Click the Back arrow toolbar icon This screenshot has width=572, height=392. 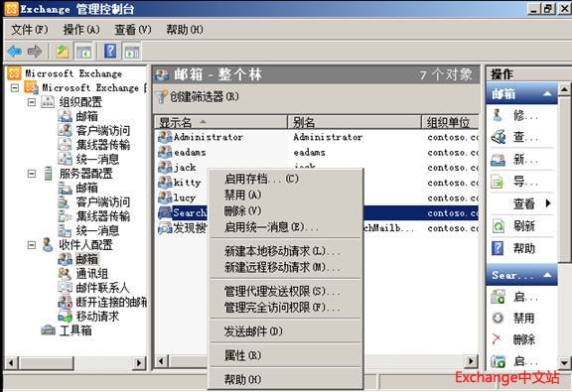15,51
